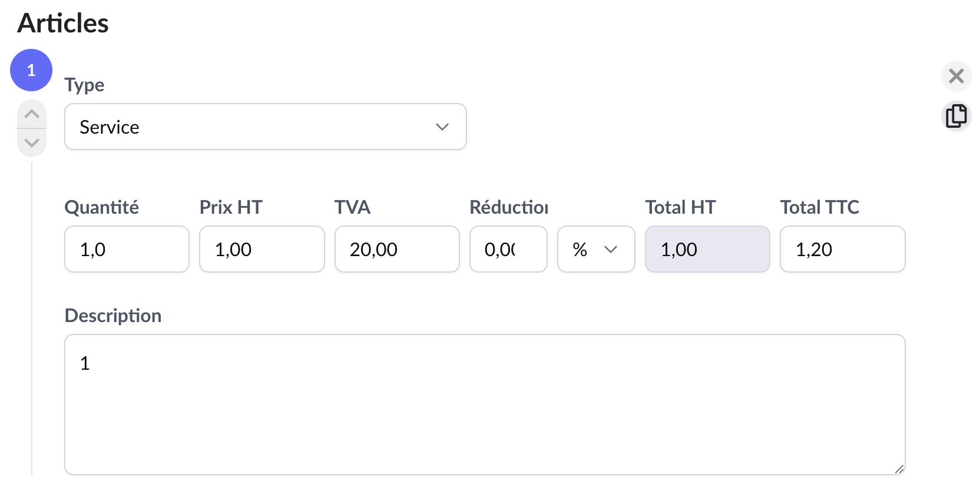Click the Articles section heading
This screenshot has height=504, width=980.
tap(63, 24)
